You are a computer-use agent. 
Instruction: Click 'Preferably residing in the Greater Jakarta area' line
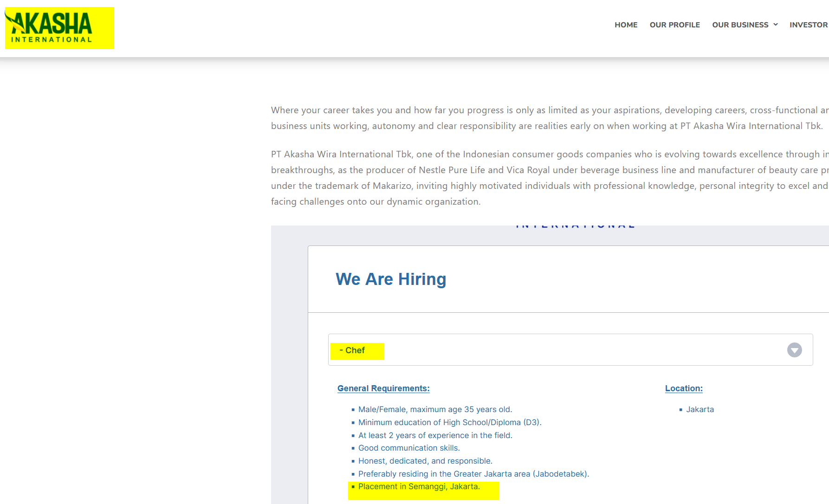[x=473, y=474]
